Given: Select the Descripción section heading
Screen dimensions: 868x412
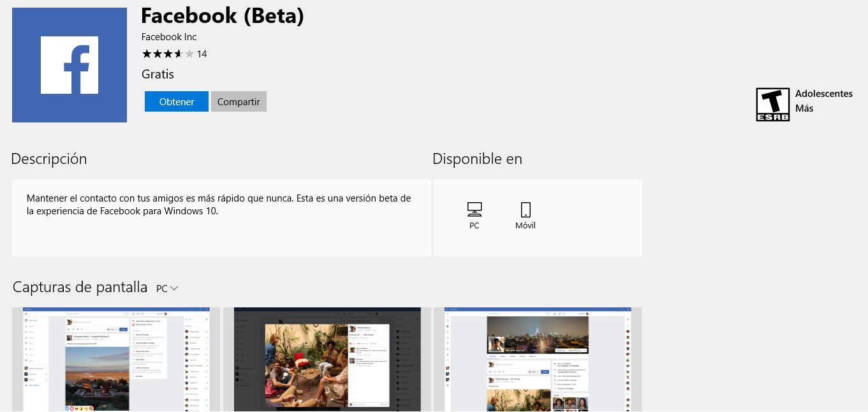Looking at the screenshot, I should (x=48, y=158).
